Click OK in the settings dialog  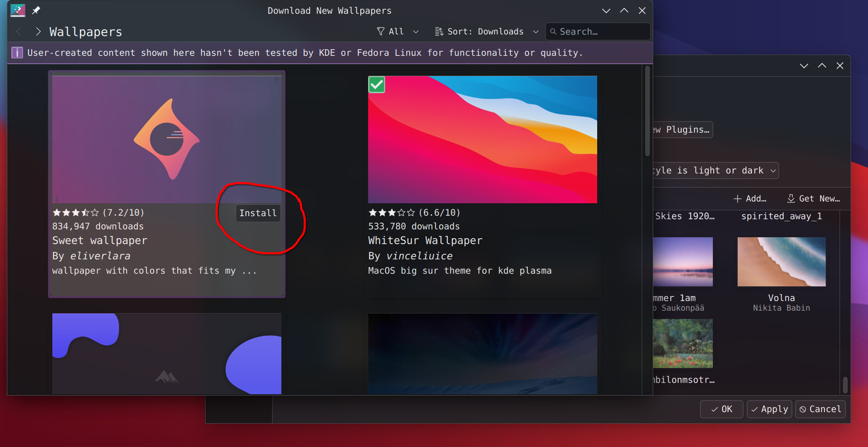point(721,409)
